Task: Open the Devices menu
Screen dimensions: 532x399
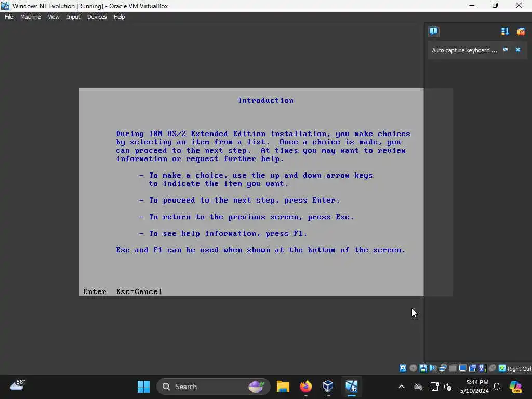Action: [97, 17]
